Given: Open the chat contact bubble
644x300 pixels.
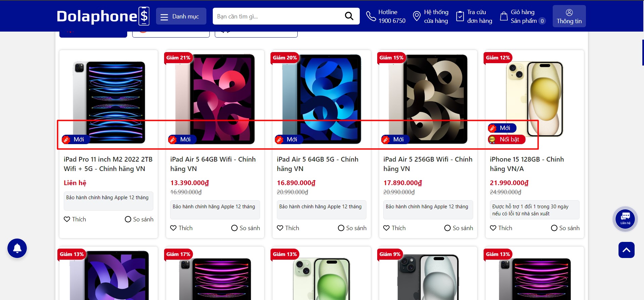Looking at the screenshot, I should (625, 219).
